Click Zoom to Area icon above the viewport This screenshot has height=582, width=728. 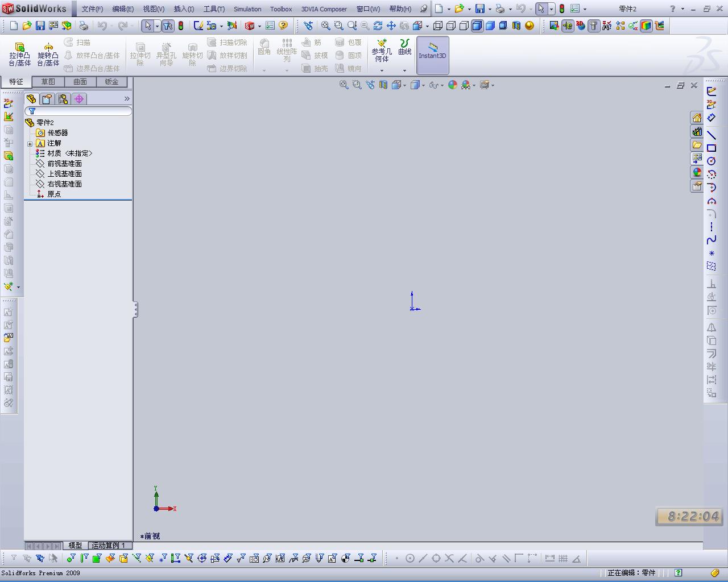[x=357, y=85]
